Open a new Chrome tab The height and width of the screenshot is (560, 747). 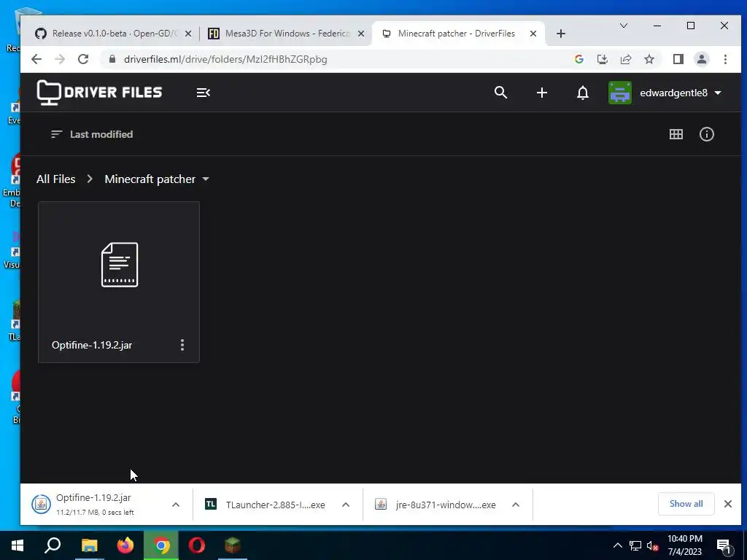coord(561,34)
